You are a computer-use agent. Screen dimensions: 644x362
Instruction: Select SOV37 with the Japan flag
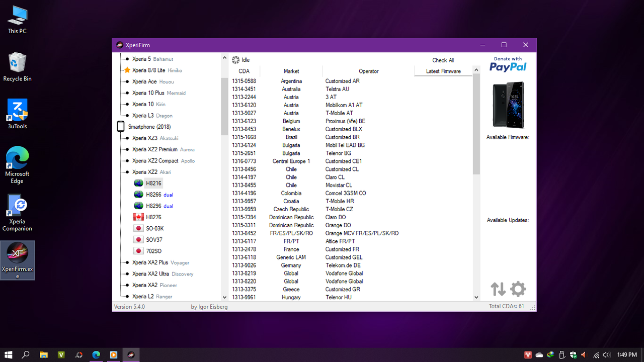coord(148,240)
